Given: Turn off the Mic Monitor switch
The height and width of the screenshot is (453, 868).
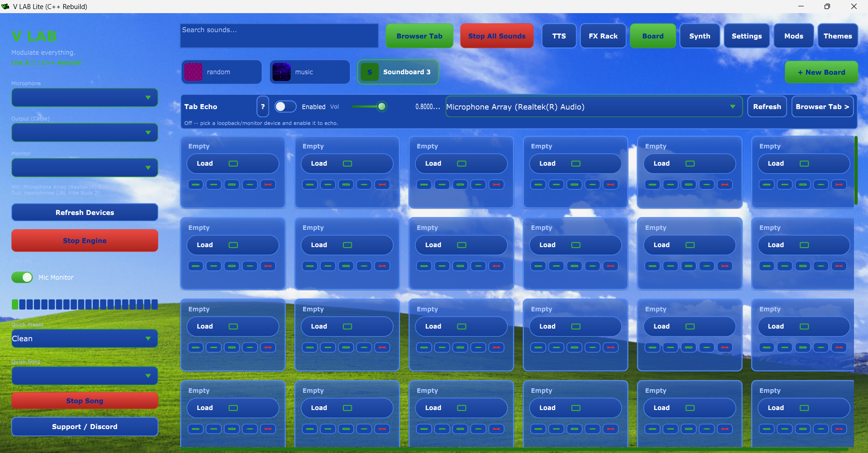Looking at the screenshot, I should (22, 277).
